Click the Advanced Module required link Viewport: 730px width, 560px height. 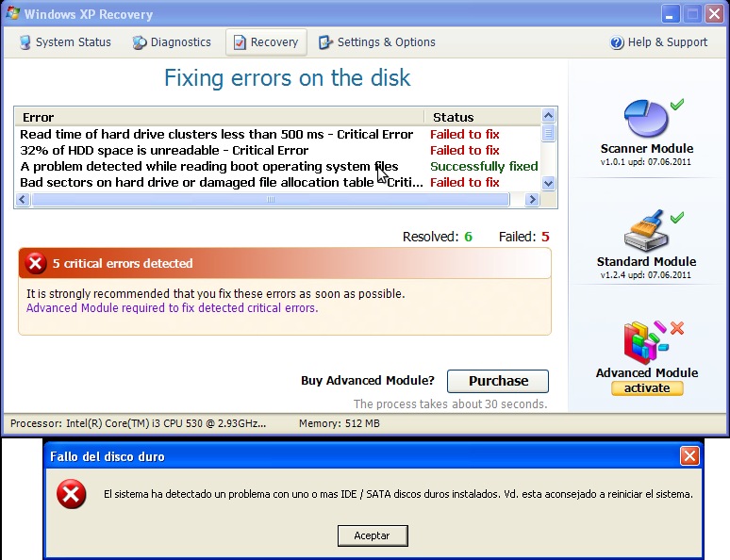click(x=173, y=308)
